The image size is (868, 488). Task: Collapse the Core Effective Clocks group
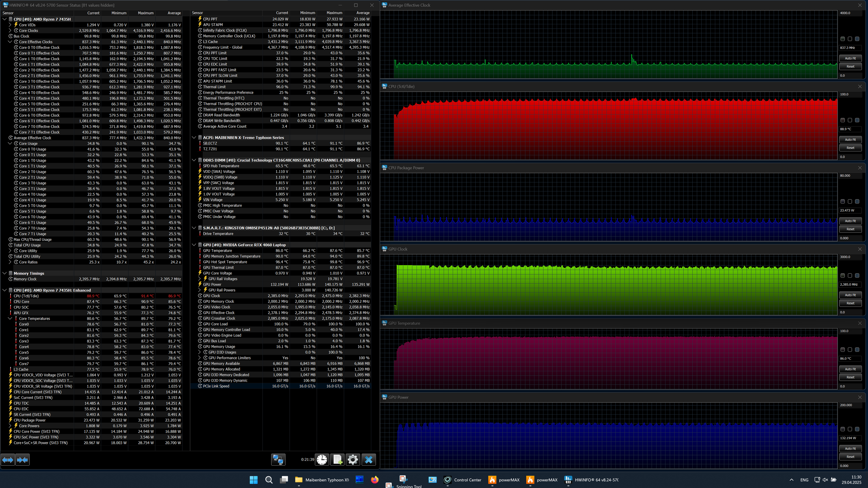[10, 42]
